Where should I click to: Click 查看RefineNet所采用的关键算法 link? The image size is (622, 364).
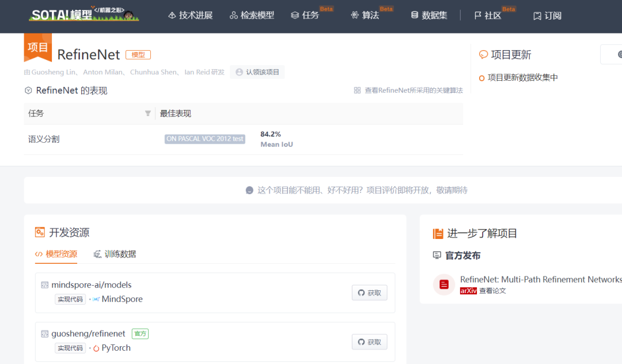pos(412,90)
